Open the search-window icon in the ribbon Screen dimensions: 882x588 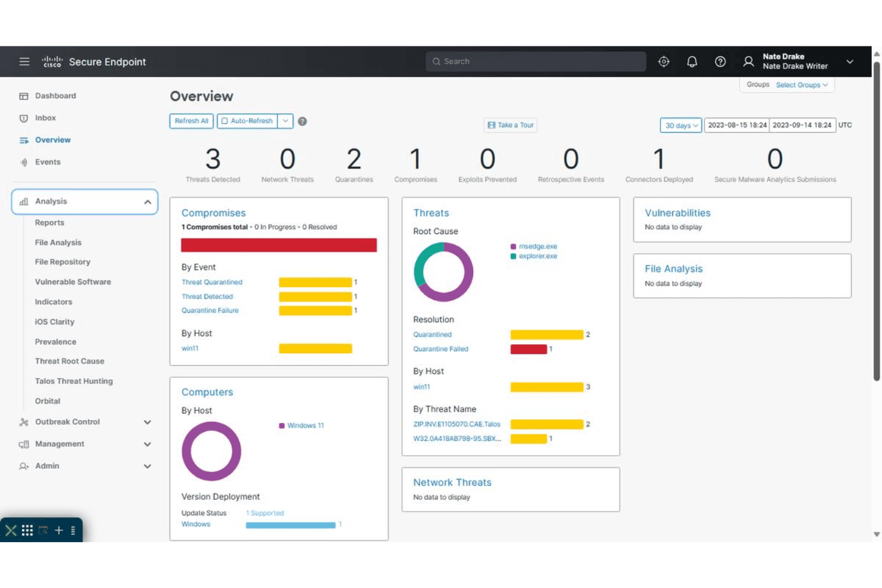pos(43,530)
